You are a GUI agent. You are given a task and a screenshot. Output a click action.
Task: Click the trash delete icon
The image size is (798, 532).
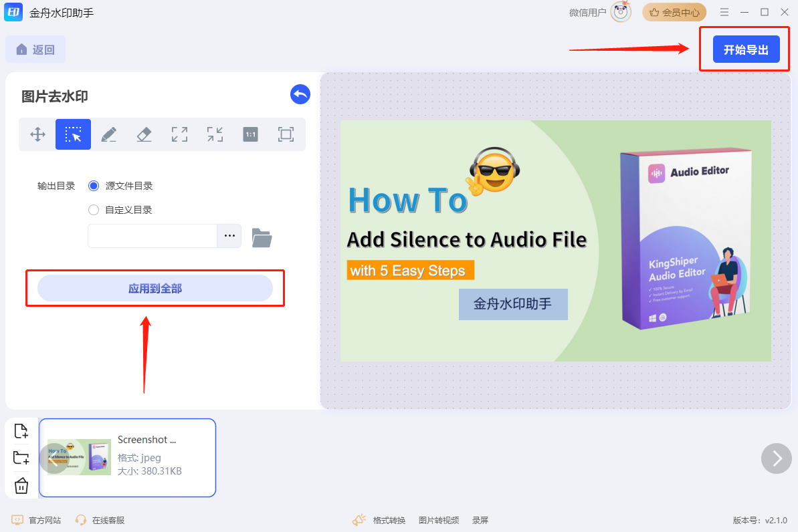(21, 486)
